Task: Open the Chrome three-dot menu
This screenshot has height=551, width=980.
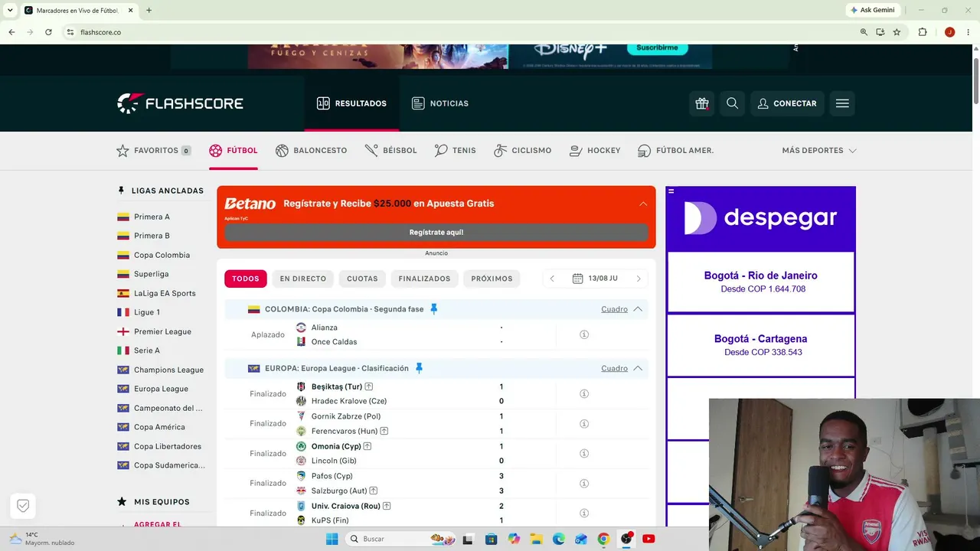Action: coord(969,32)
